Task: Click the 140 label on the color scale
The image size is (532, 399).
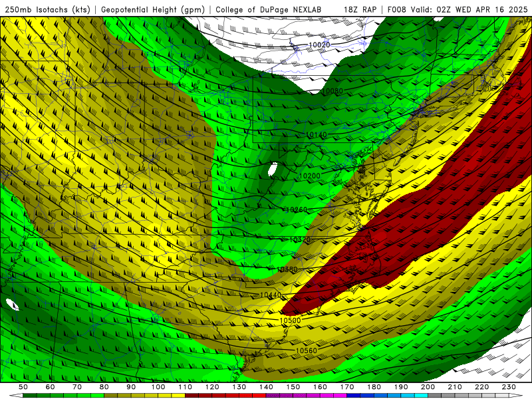Action: click(266, 387)
